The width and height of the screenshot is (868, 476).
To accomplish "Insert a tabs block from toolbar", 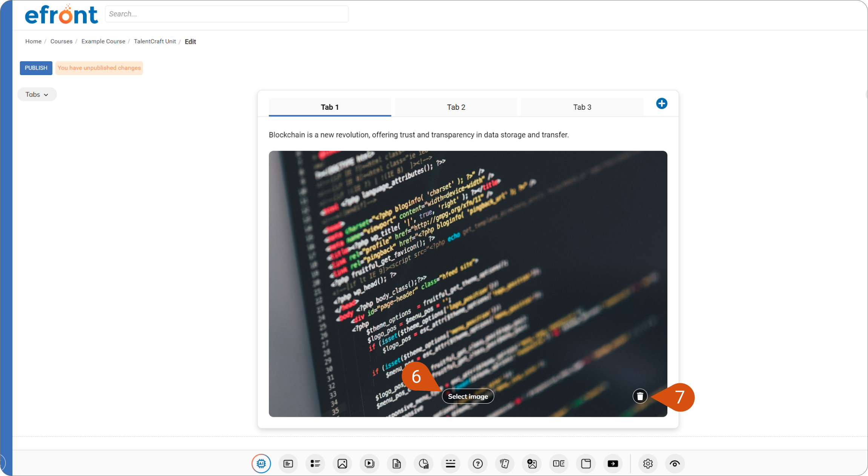I will coord(586,464).
